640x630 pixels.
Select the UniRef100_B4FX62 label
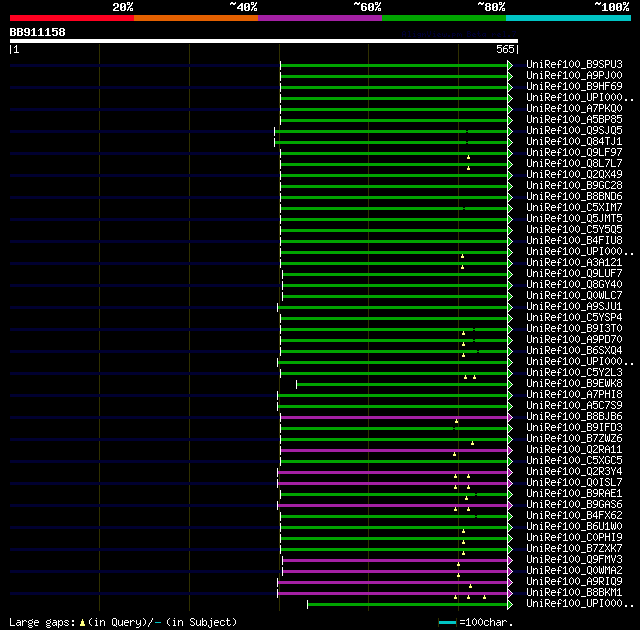coord(574,516)
